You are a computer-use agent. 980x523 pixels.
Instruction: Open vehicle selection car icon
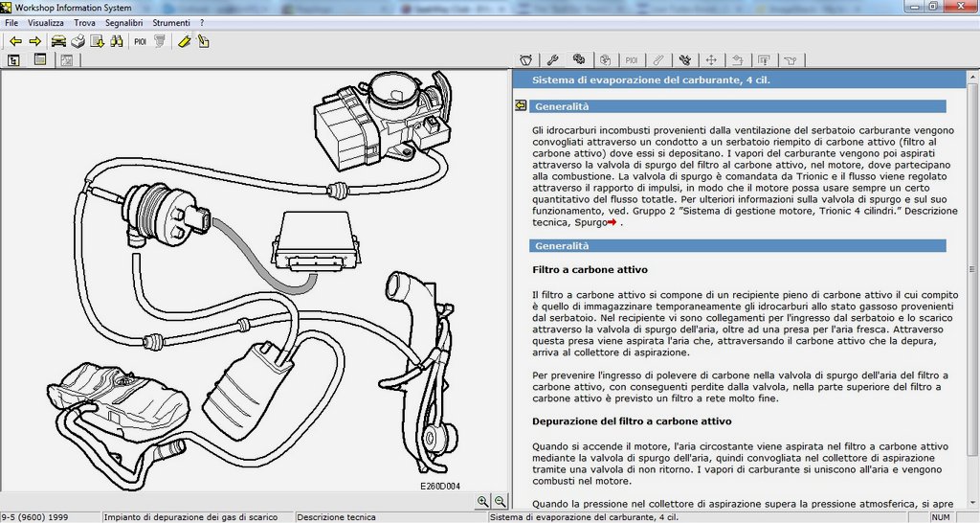click(58, 42)
